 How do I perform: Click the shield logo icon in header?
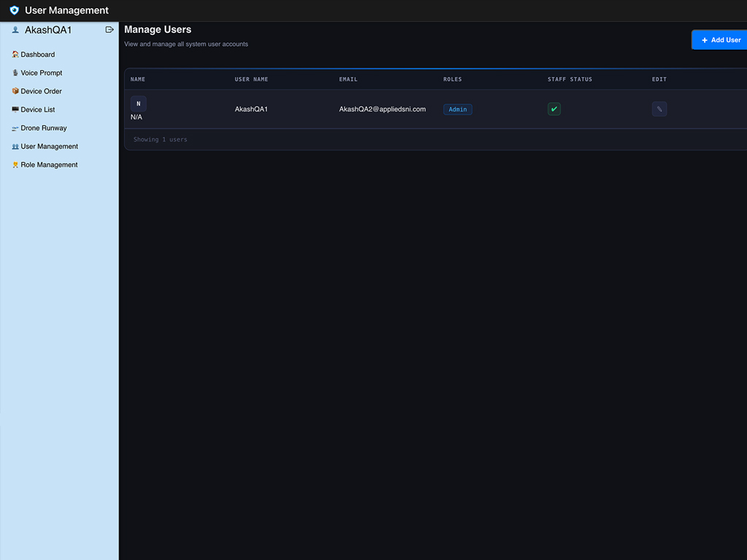click(x=15, y=10)
